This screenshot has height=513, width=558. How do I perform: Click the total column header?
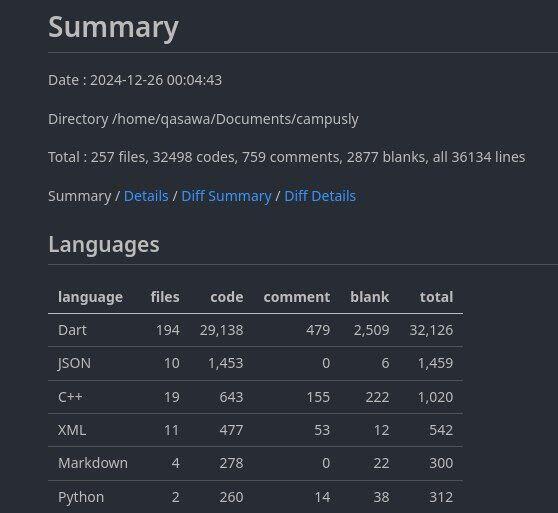click(436, 297)
